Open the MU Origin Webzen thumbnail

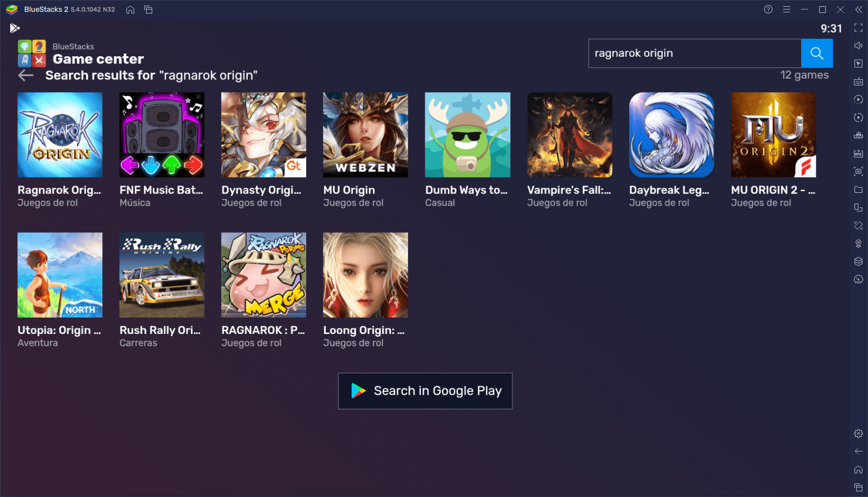(366, 135)
